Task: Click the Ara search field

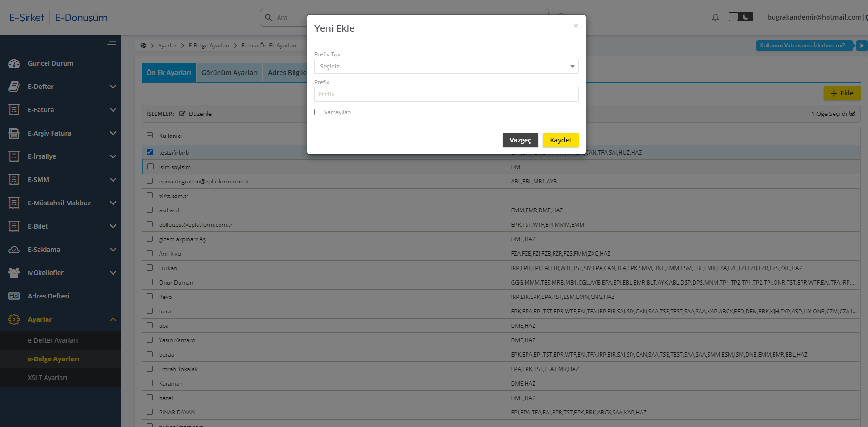Action: point(404,18)
